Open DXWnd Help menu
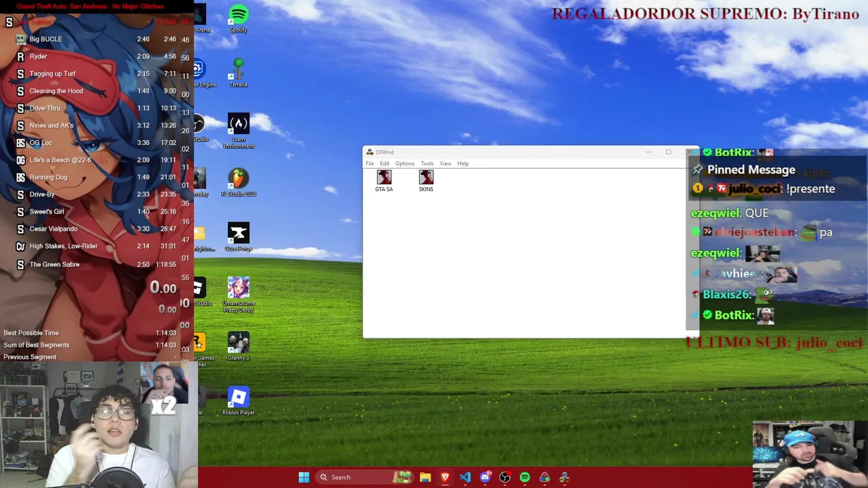868x488 pixels. pyautogui.click(x=462, y=163)
